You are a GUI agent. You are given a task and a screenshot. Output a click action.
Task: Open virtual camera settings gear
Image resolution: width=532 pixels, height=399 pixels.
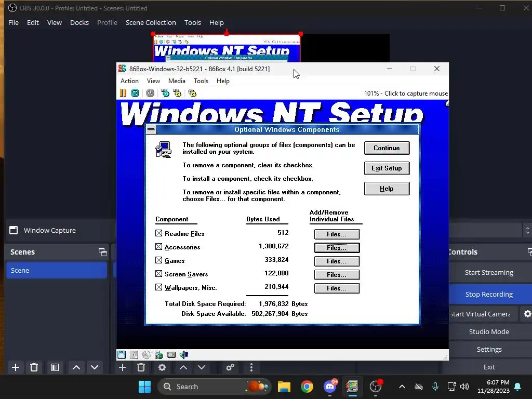[527, 314]
